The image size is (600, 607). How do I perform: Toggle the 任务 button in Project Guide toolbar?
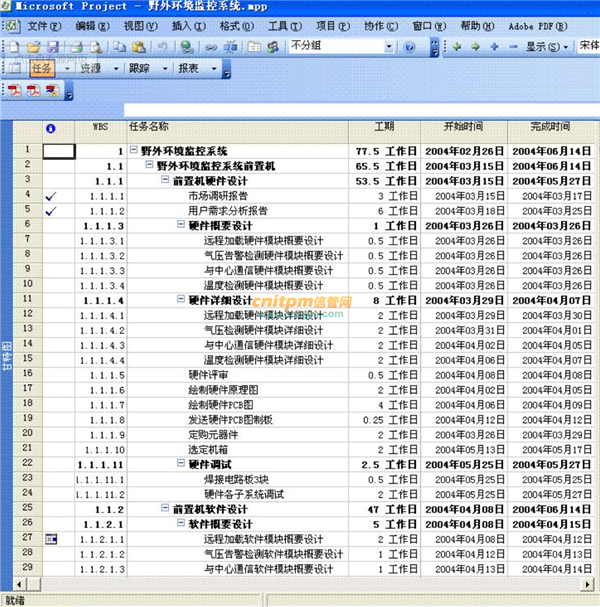[x=42, y=68]
